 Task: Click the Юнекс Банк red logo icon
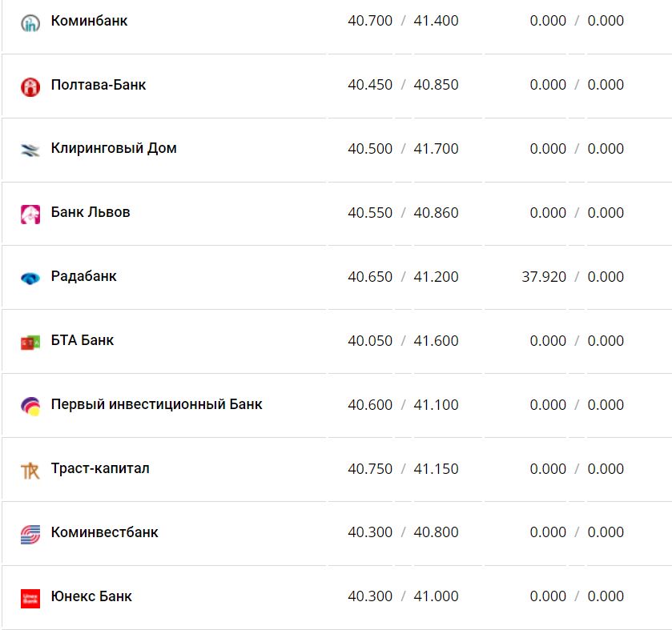[x=30, y=598]
